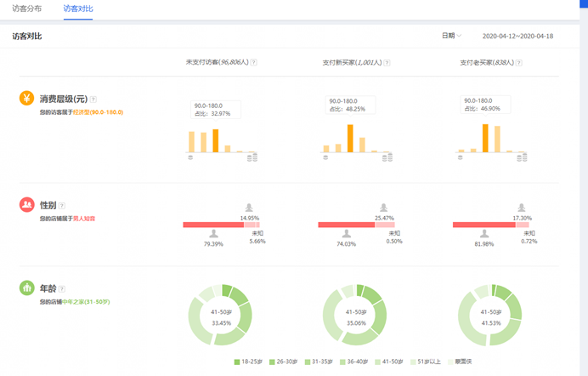This screenshot has height=376, width=588.
Task: Click the yen icon for 消费层级
Action: click(26, 99)
